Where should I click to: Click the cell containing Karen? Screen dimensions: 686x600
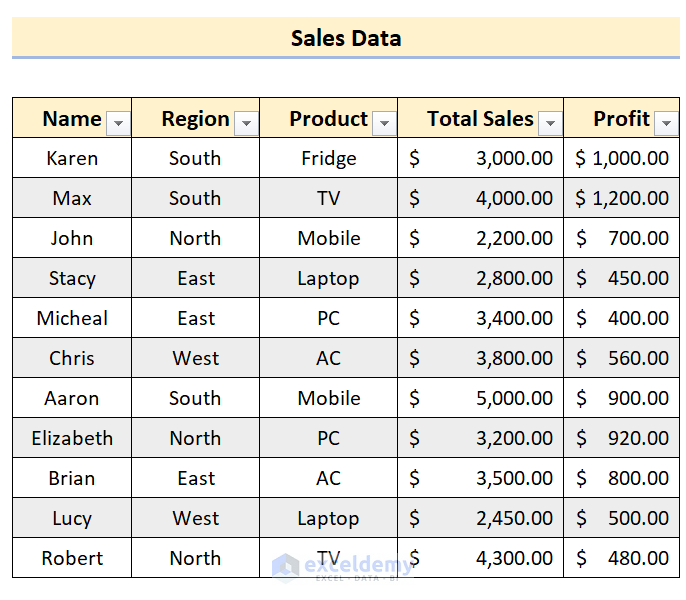point(72,158)
